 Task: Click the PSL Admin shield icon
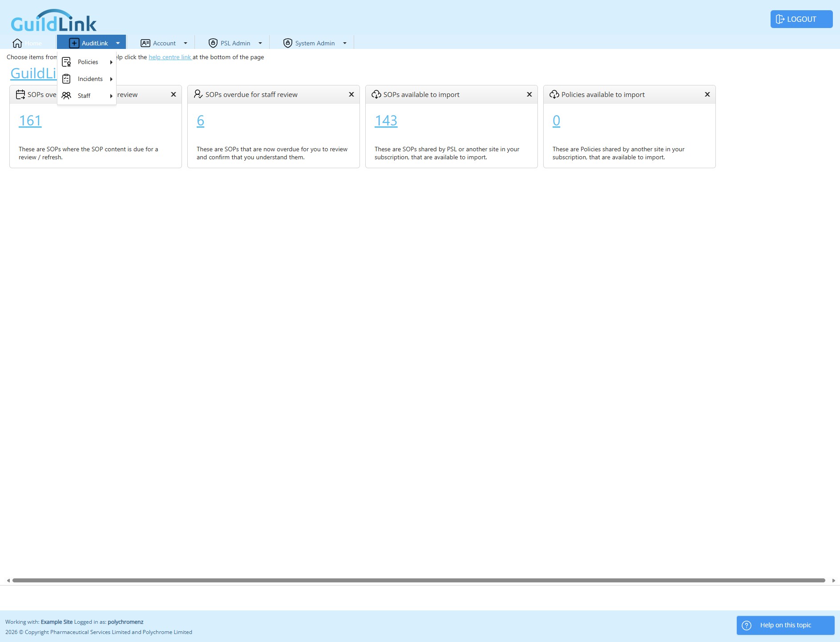(213, 43)
